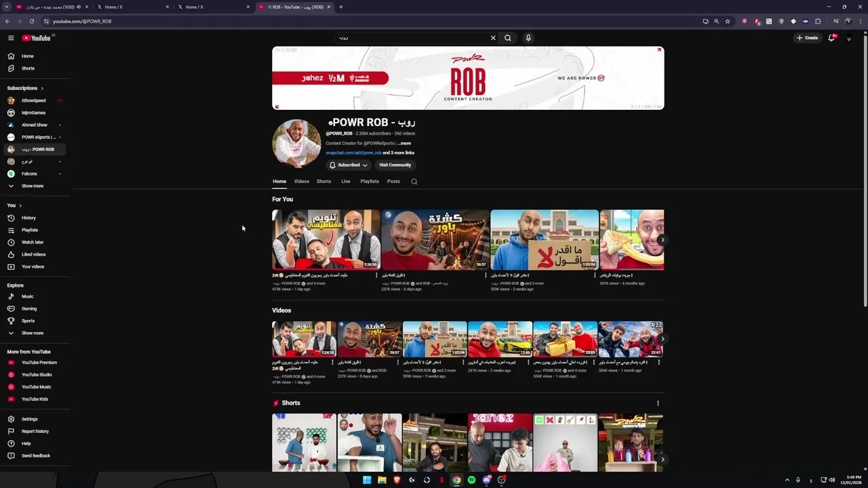Open Discord from the taskbar
The height and width of the screenshot is (488, 868).
486,480
